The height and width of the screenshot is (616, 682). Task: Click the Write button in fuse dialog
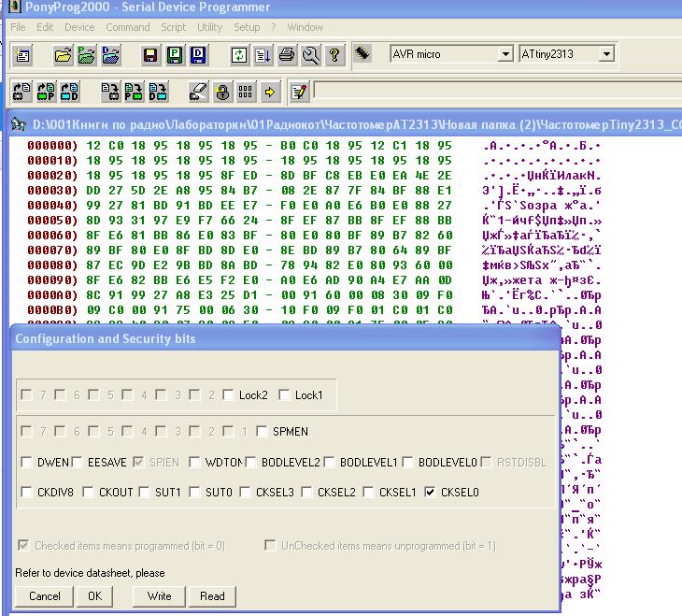tap(159, 596)
